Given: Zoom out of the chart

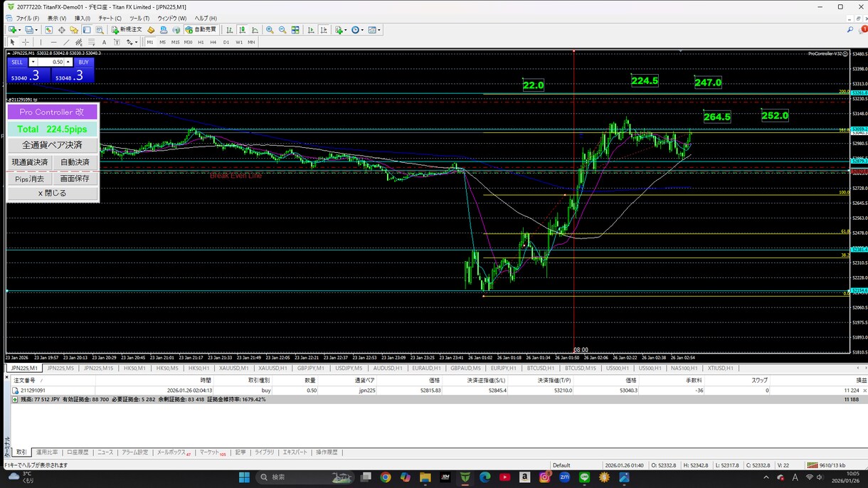Looking at the screenshot, I should click(x=282, y=30).
